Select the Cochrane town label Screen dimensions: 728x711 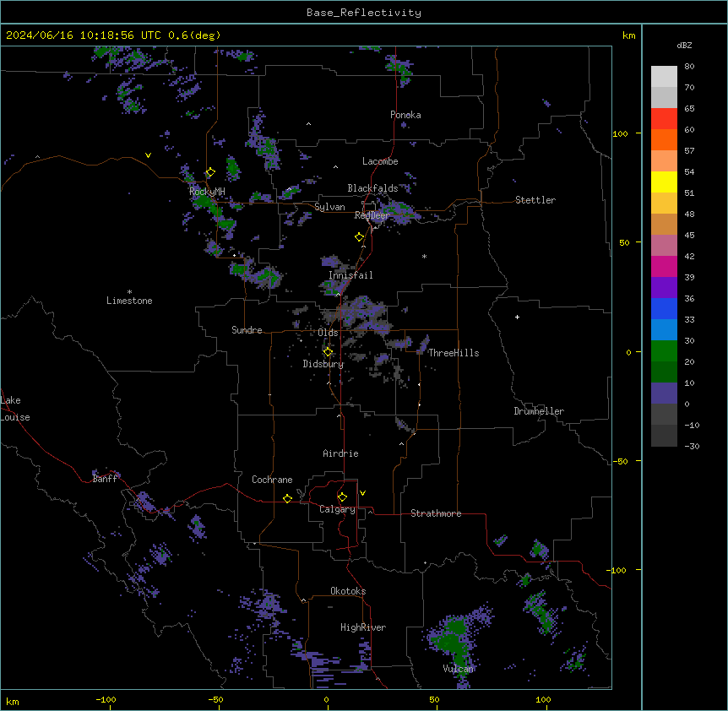(272, 480)
